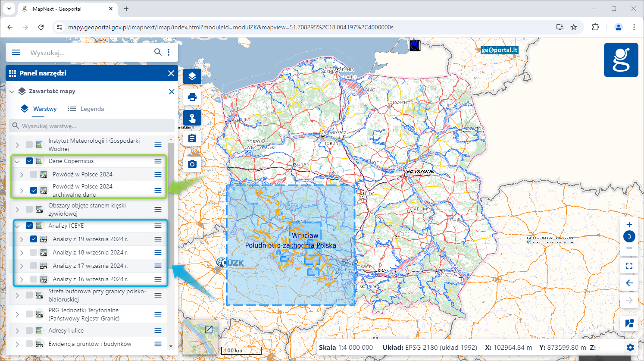This screenshot has width=644, height=361.
Task: Check the Instytut Meteorologii i Gospodarki Wodnej layer
Action: 29,144
